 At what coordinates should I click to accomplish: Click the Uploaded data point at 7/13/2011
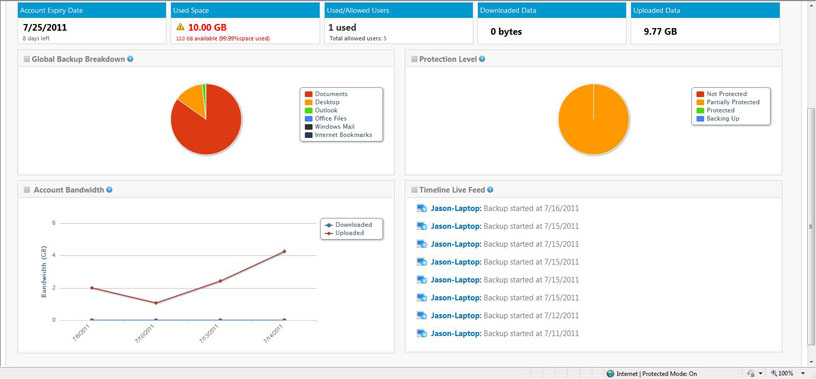tap(220, 281)
